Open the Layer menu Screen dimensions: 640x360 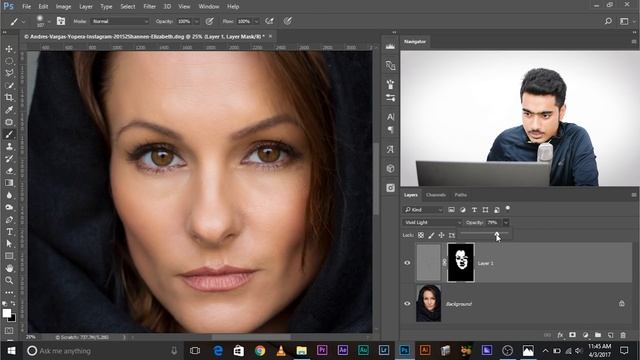[x=85, y=7]
